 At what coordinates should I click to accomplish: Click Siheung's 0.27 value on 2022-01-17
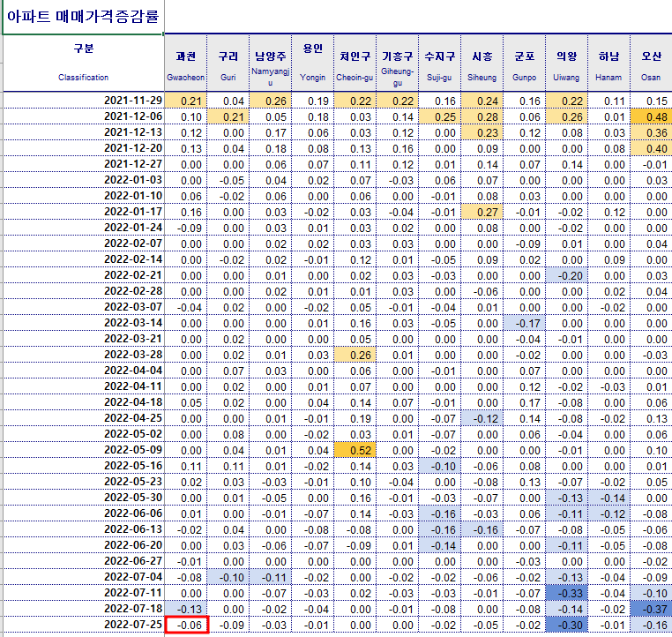482,212
